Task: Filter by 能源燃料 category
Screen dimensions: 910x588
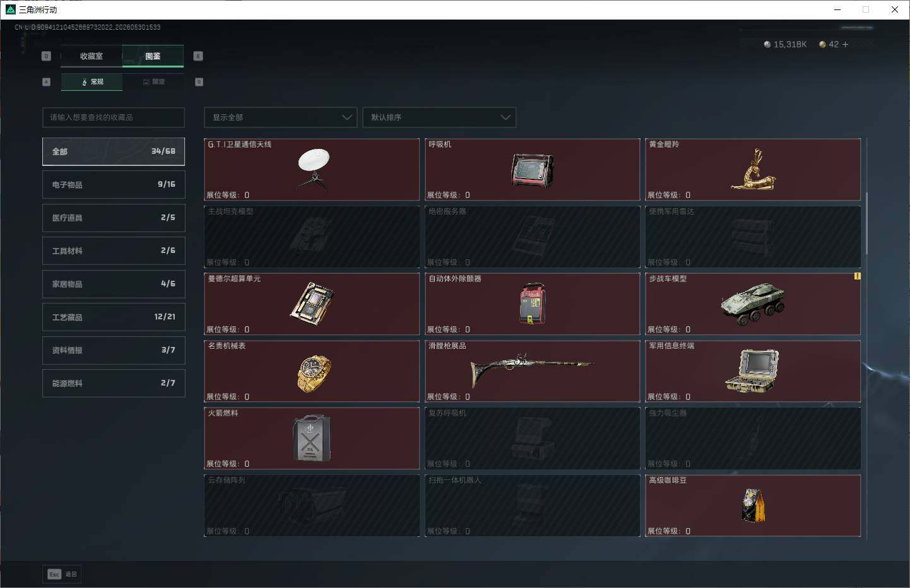Action: [x=114, y=383]
